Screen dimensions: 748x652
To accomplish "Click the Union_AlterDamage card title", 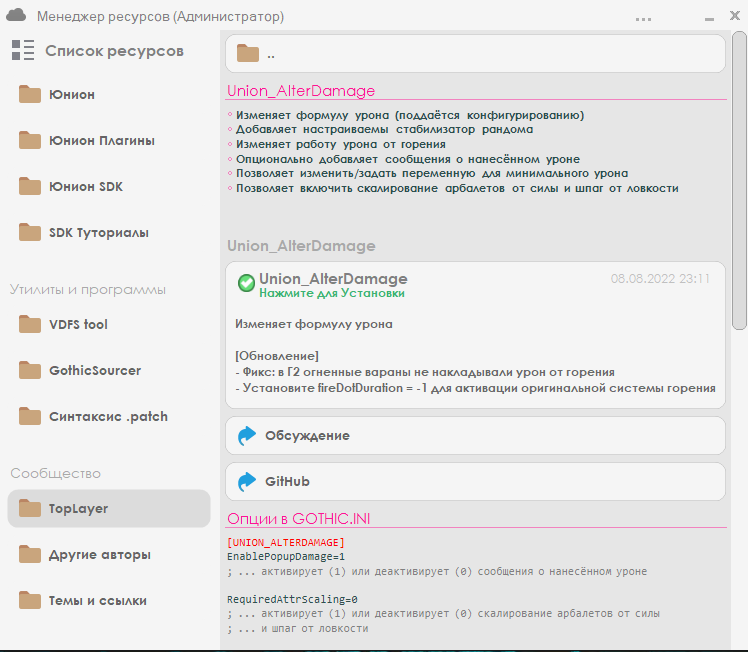I will pos(333,279).
